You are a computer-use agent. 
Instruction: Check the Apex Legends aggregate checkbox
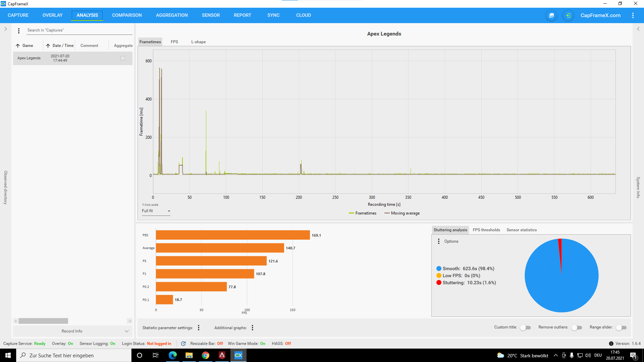(x=123, y=58)
